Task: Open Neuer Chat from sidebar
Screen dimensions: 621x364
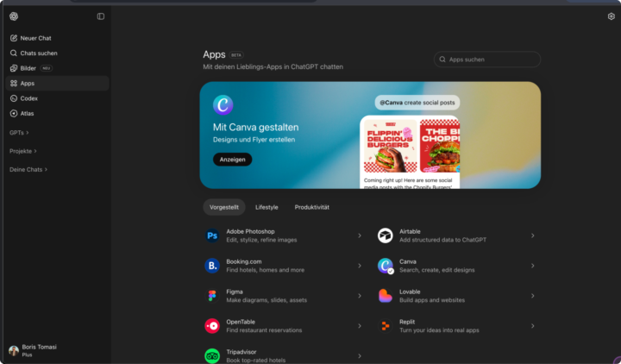Action: (x=58, y=38)
